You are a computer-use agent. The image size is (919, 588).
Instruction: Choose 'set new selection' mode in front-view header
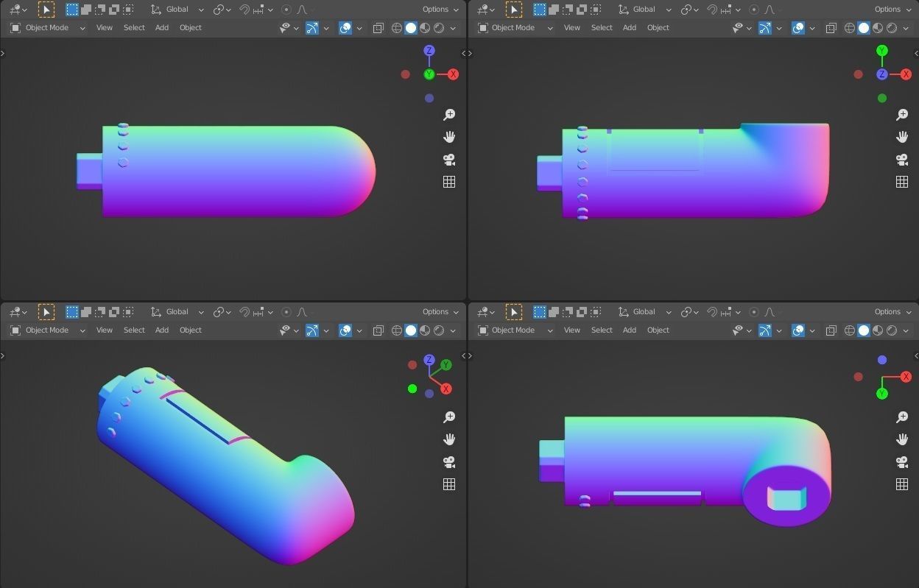point(71,10)
